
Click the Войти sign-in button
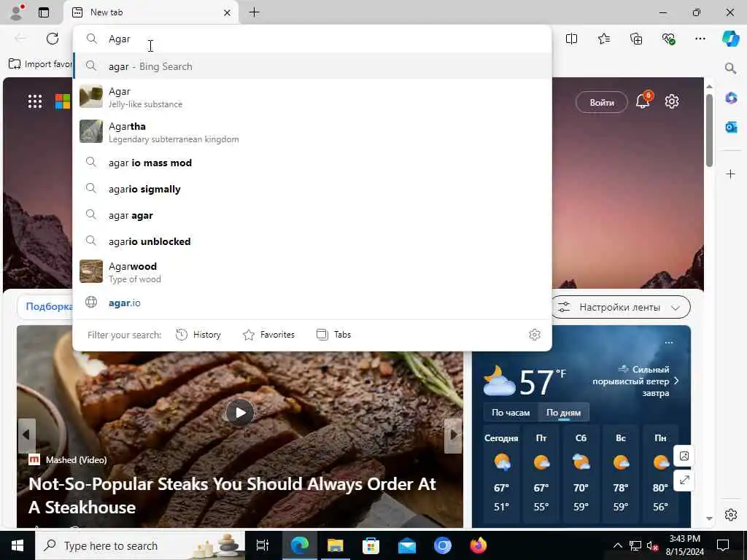coord(602,102)
